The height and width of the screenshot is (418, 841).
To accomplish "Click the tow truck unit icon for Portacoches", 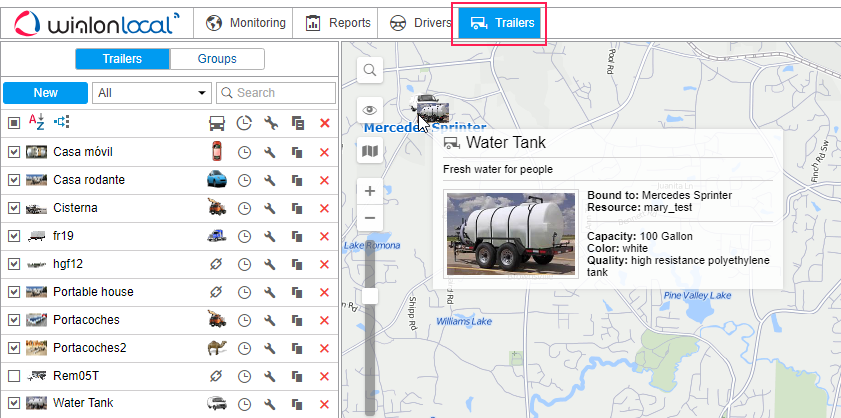I will pyautogui.click(x=217, y=319).
